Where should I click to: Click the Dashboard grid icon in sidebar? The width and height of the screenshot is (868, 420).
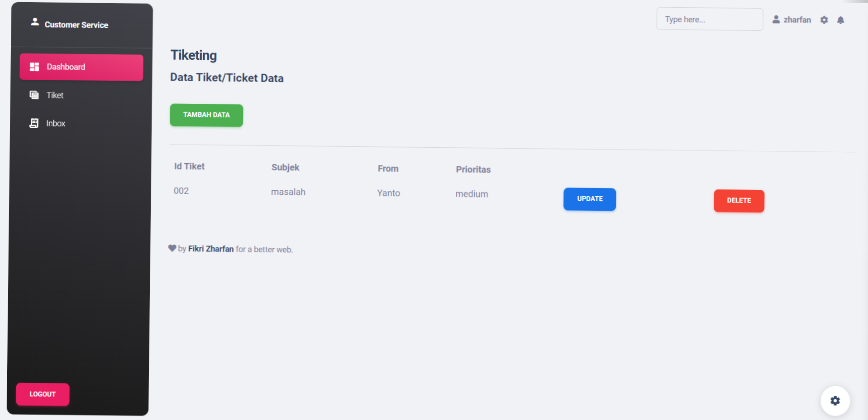[34, 67]
